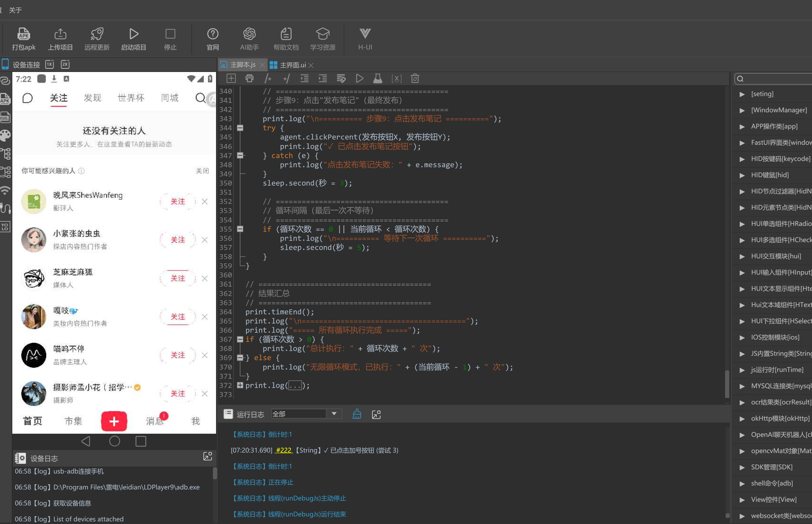The image size is (812, 524).
Task: Follow 晚风来ShesWanfeng with 关注 button
Action: (178, 202)
